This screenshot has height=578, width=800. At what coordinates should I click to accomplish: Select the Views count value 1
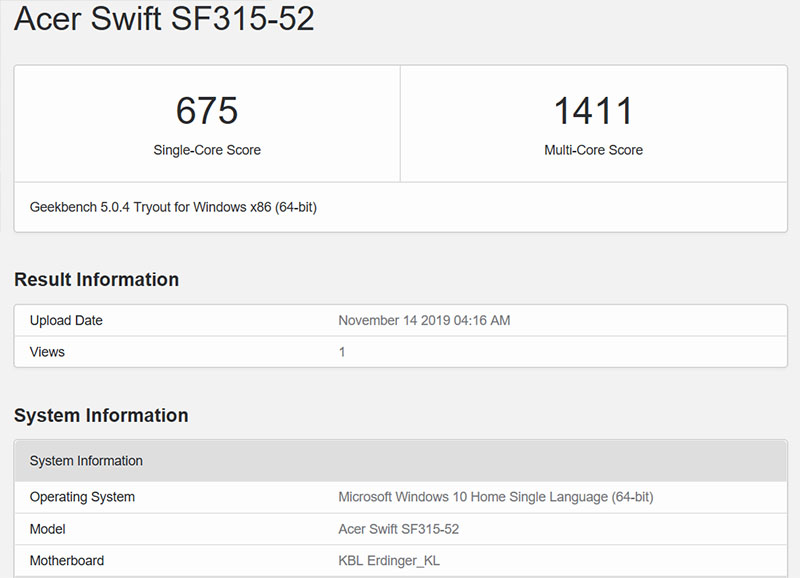(342, 352)
